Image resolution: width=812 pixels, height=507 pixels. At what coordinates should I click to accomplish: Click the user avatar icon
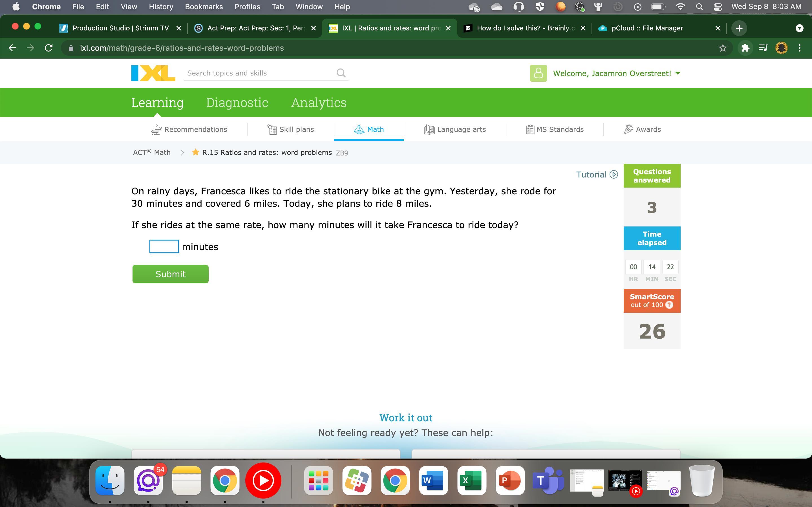[538, 73]
